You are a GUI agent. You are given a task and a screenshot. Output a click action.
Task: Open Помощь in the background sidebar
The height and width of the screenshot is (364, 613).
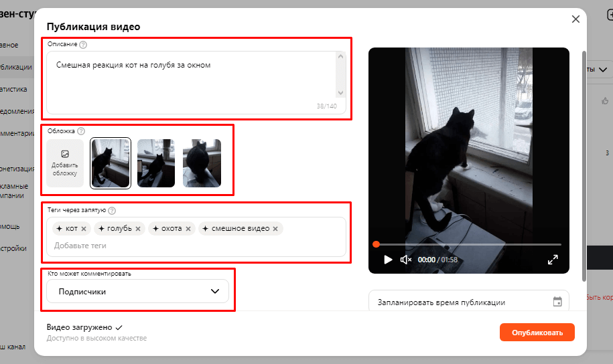pyautogui.click(x=10, y=227)
